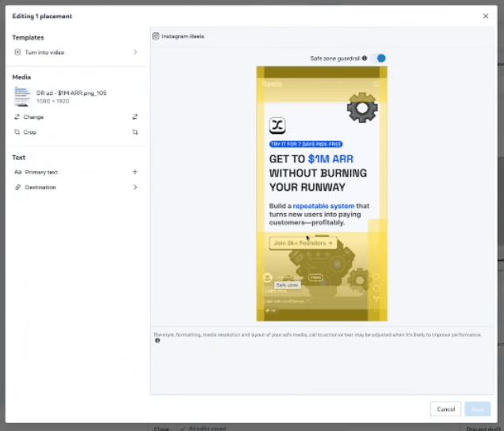
Task: Expand the Turn into video option
Action: tap(135, 52)
